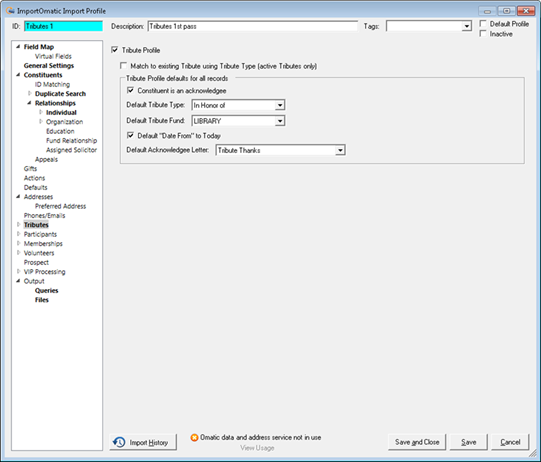
Task: Expand the Organization tree node arrow
Action: point(41,121)
